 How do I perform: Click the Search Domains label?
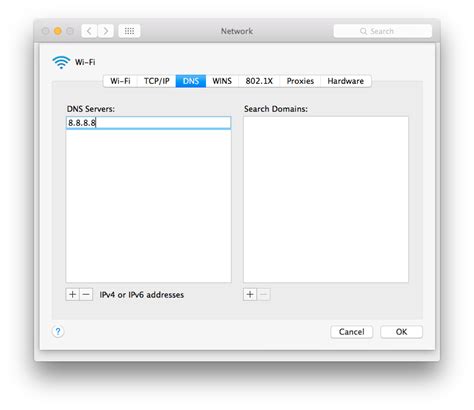tap(276, 109)
